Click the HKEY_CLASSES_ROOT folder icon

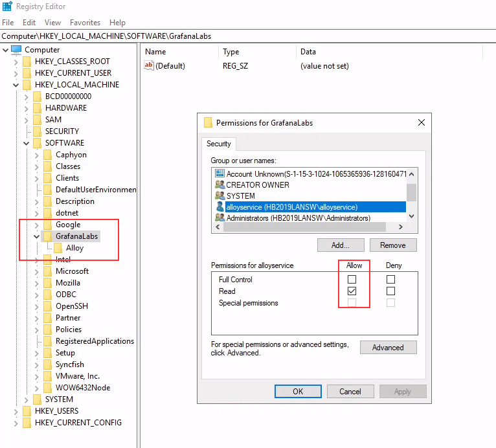(27, 62)
